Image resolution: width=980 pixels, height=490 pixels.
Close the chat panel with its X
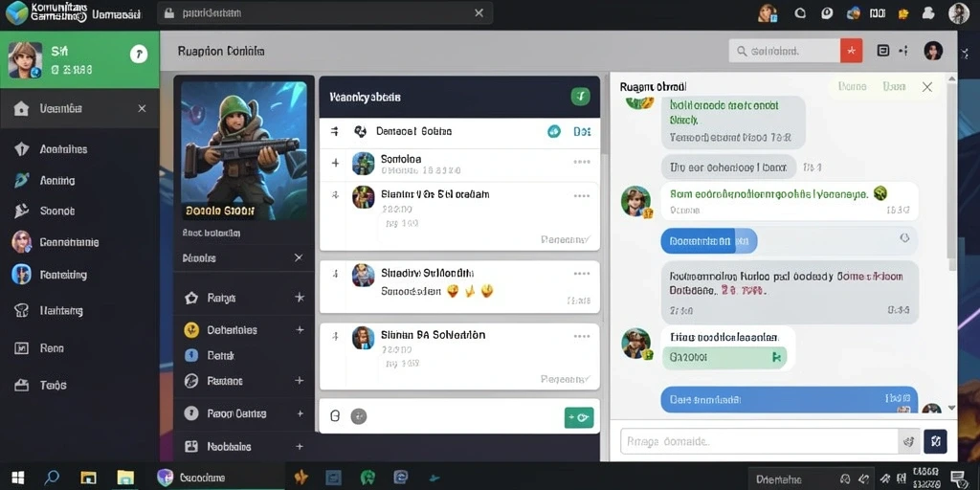(926, 87)
